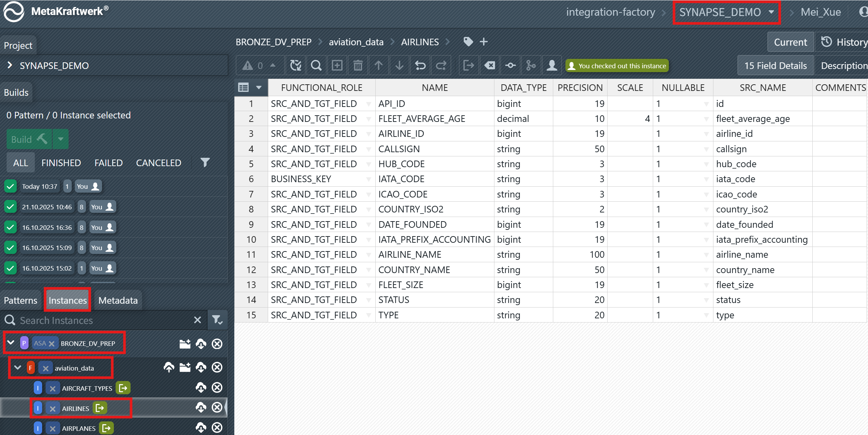Switch to the Metadata tab

click(118, 300)
